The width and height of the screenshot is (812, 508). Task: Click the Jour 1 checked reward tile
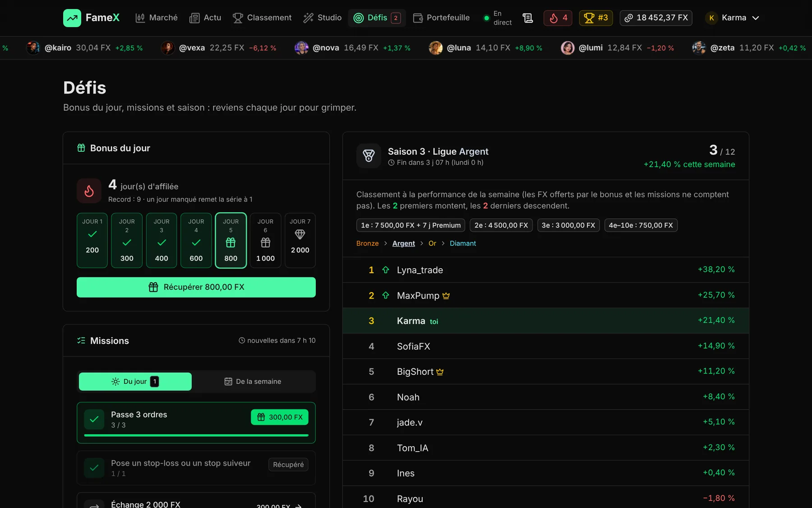coord(92,240)
